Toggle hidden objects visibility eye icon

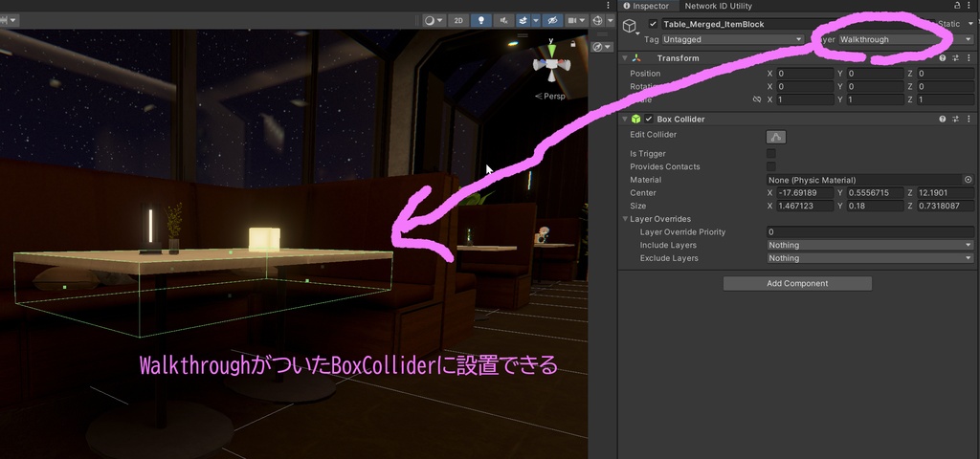point(552,21)
